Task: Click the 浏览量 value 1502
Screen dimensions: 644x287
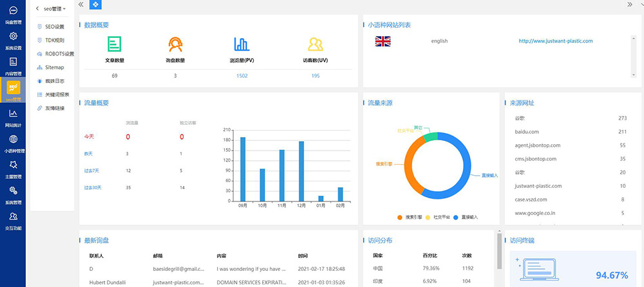Action: coord(241,76)
